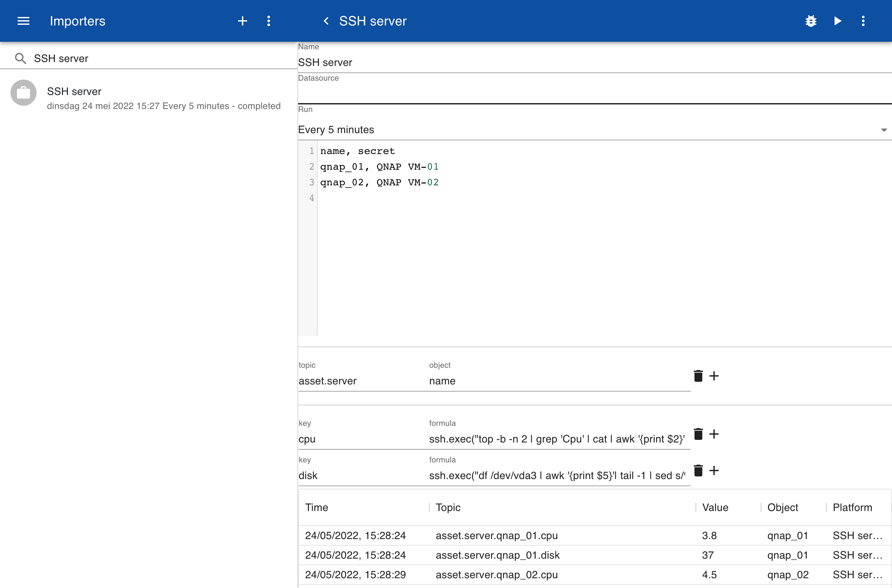Edit the Name field
Viewport: 892px width, 588px height.
[x=595, y=62]
